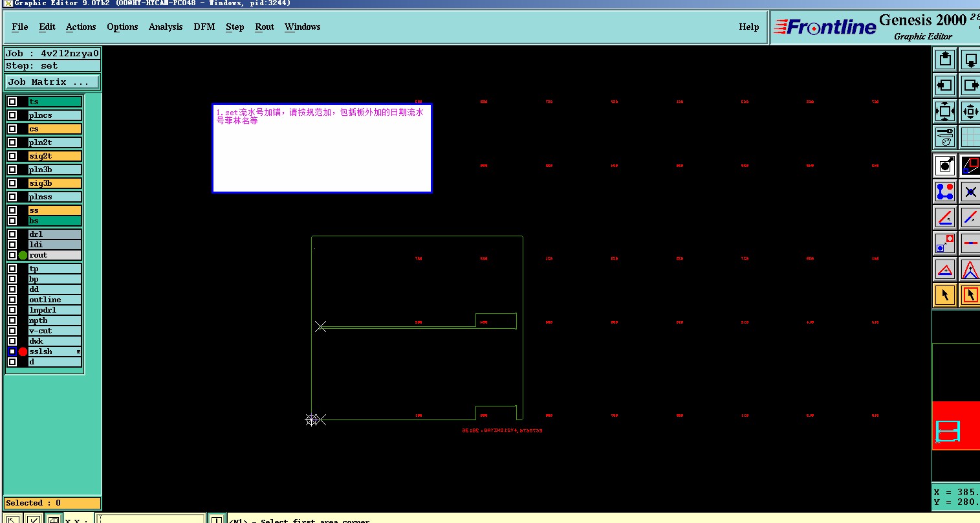Select the horizontal red-blue line icon
Viewport: 980px width, 523px height.
click(970, 243)
